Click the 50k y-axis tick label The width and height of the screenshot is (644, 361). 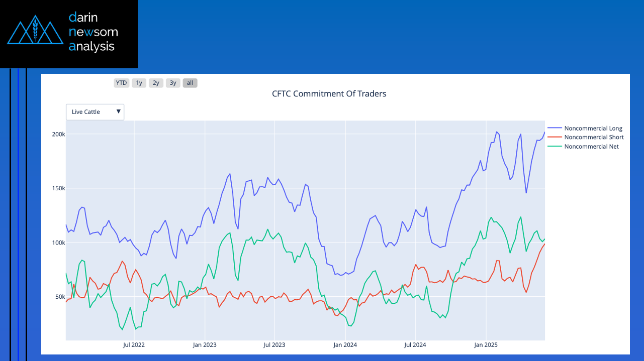60,297
